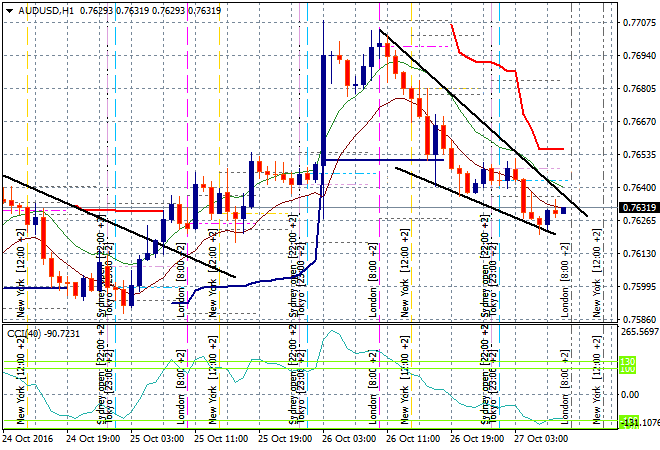
Task: Select the lower black wedge trendline near 27 Oct
Action: [475, 201]
